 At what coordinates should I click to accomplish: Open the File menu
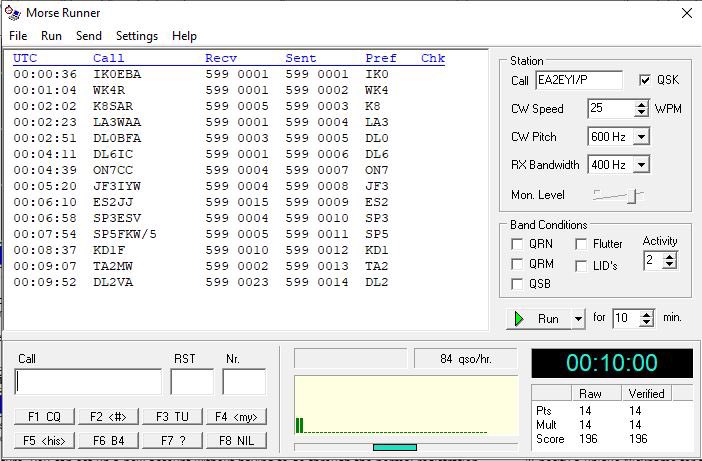(18, 36)
